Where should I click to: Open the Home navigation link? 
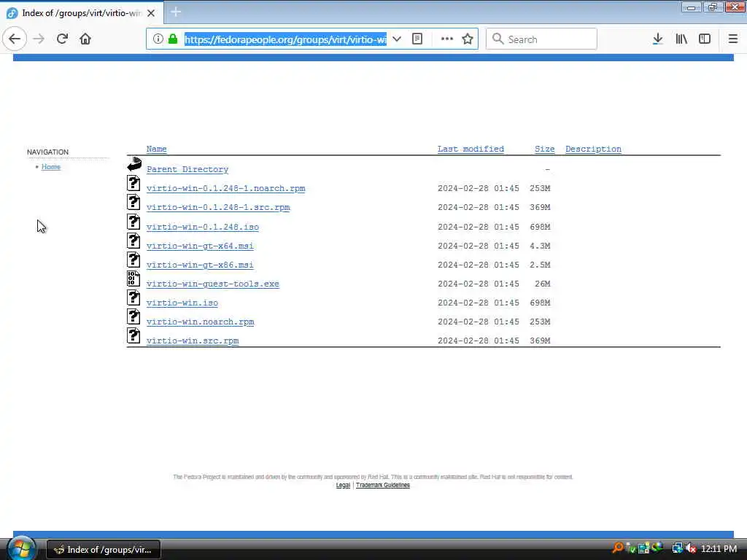click(51, 167)
